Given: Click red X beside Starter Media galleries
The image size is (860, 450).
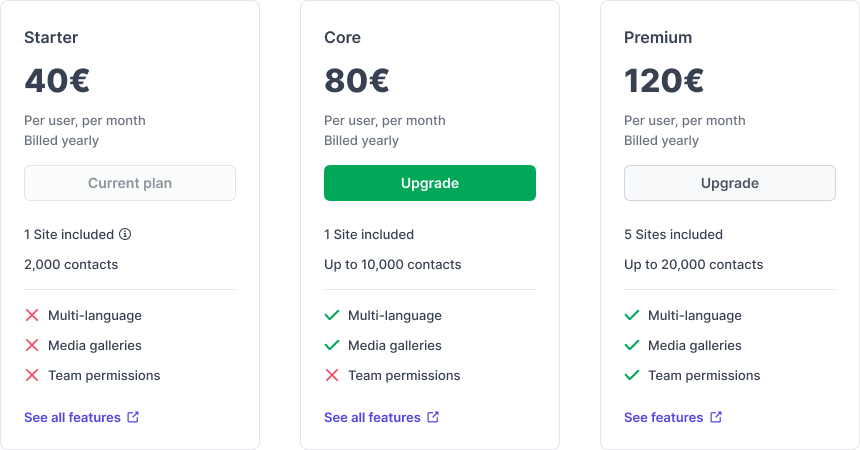Looking at the screenshot, I should (32, 345).
